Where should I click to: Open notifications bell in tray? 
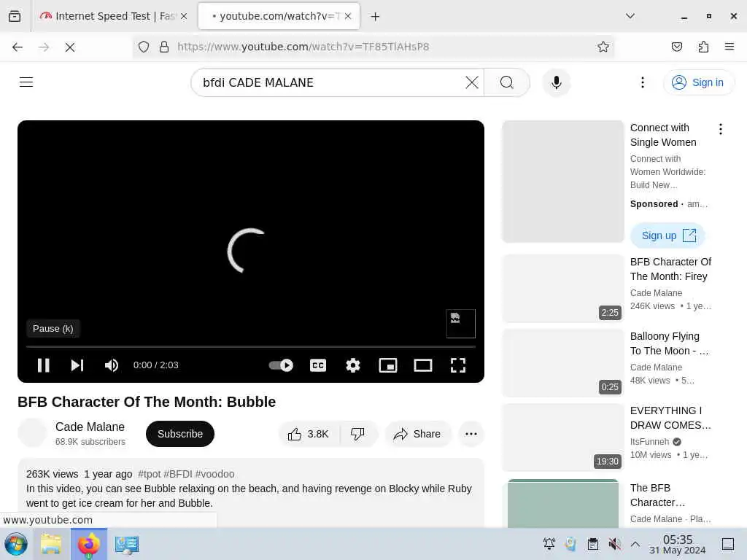click(x=549, y=544)
